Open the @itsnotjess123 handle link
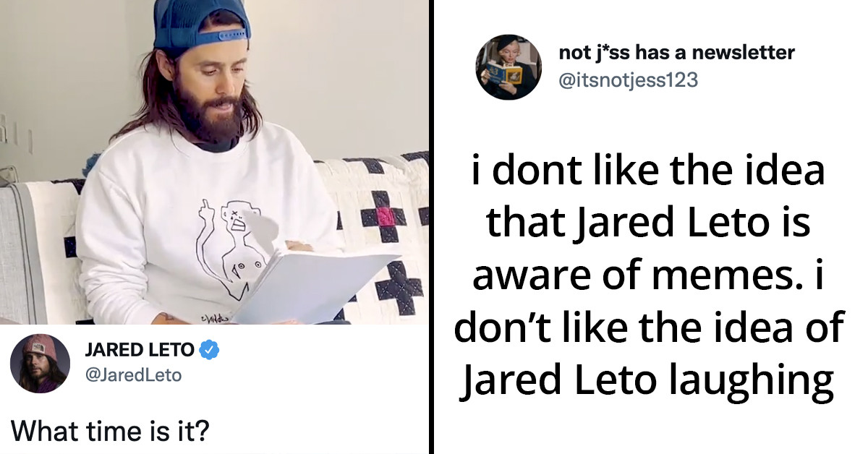The width and height of the screenshot is (868, 454). (629, 80)
